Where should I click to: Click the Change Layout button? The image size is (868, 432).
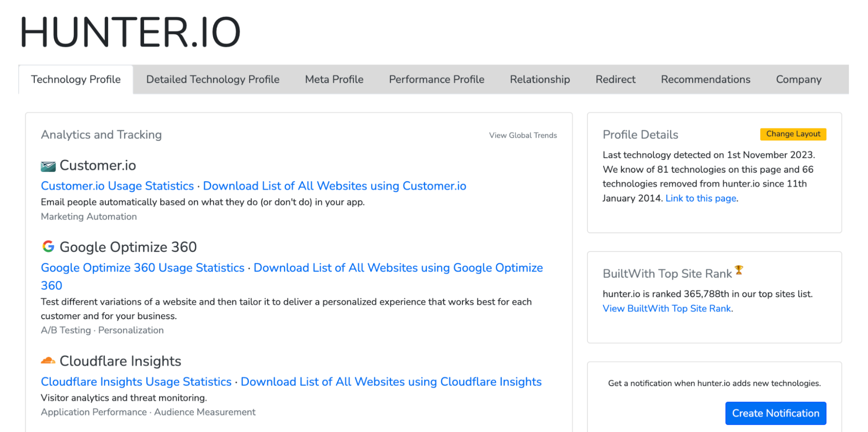pos(793,134)
